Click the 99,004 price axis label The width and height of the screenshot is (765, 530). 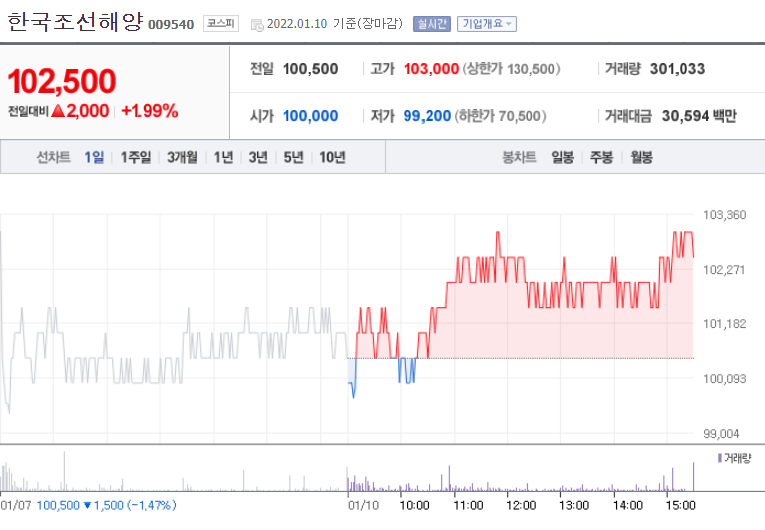click(x=721, y=433)
